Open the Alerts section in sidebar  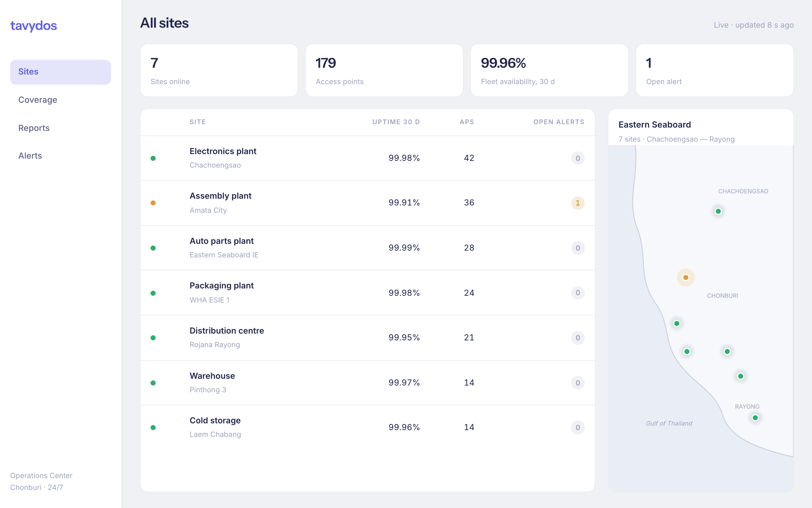60,156
